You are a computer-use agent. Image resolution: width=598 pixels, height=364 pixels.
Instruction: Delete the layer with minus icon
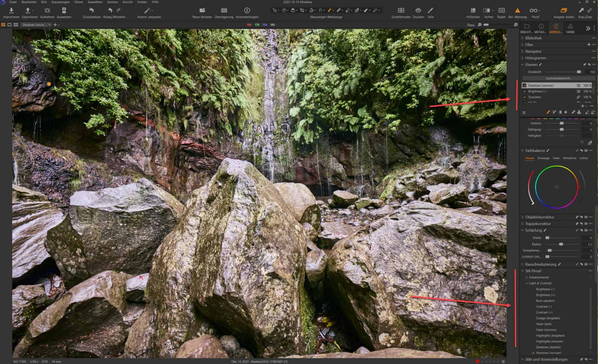592,106
